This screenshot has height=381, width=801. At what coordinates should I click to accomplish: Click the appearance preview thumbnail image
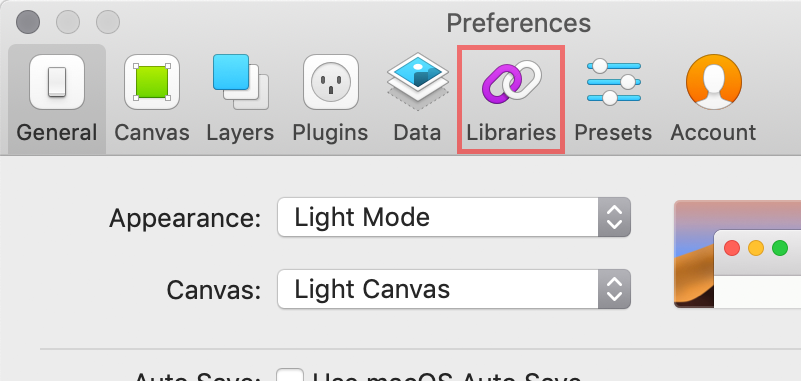738,254
